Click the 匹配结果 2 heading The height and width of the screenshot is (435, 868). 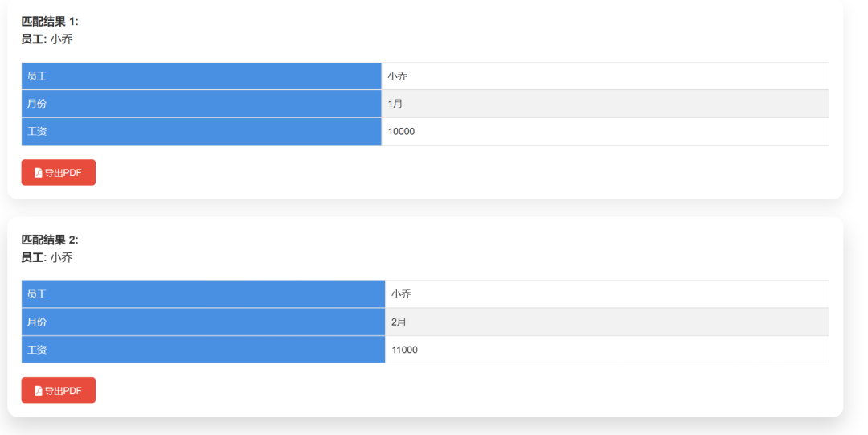(x=50, y=240)
